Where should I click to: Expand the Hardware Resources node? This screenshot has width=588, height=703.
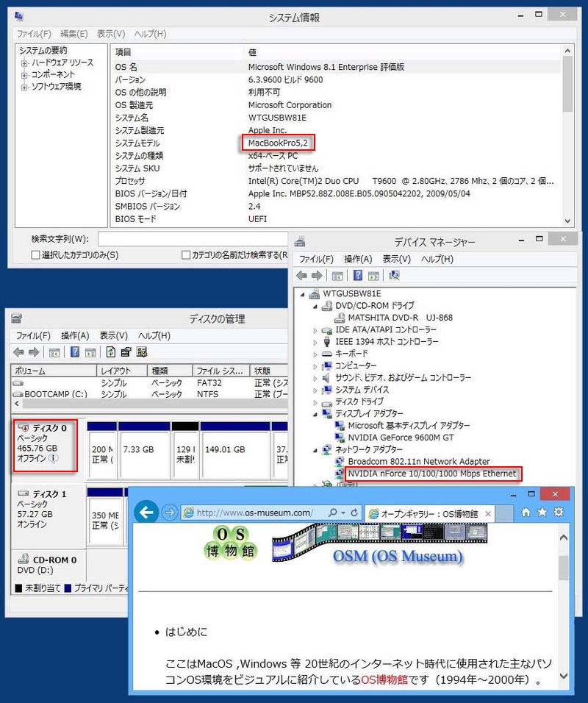(x=24, y=63)
